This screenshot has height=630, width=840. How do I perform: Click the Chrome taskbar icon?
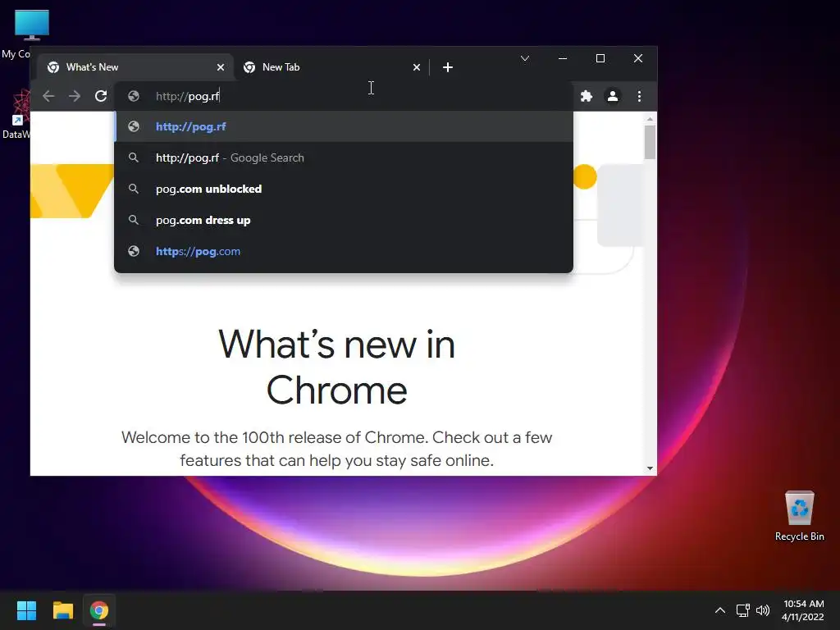99,610
